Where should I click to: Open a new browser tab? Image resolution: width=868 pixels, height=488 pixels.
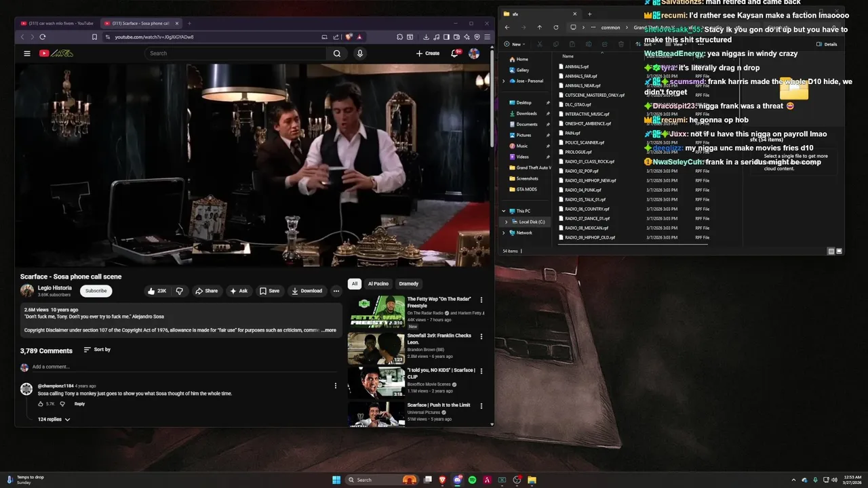[x=191, y=23]
